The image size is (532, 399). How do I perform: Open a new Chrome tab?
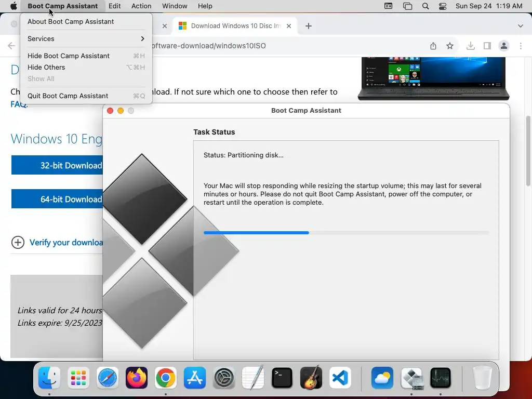309,26
